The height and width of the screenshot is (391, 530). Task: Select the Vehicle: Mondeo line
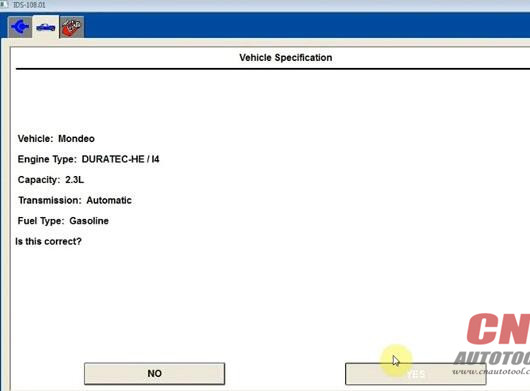tap(56, 139)
